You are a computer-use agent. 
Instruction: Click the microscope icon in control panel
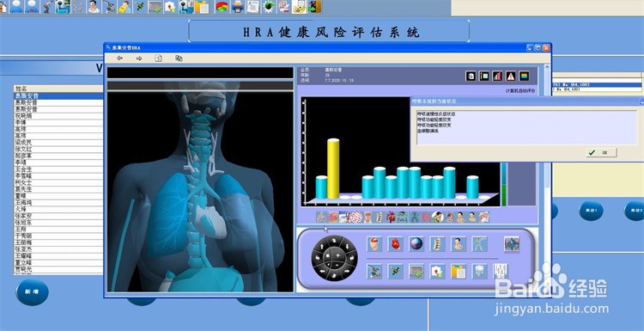pyautogui.click(x=374, y=272)
